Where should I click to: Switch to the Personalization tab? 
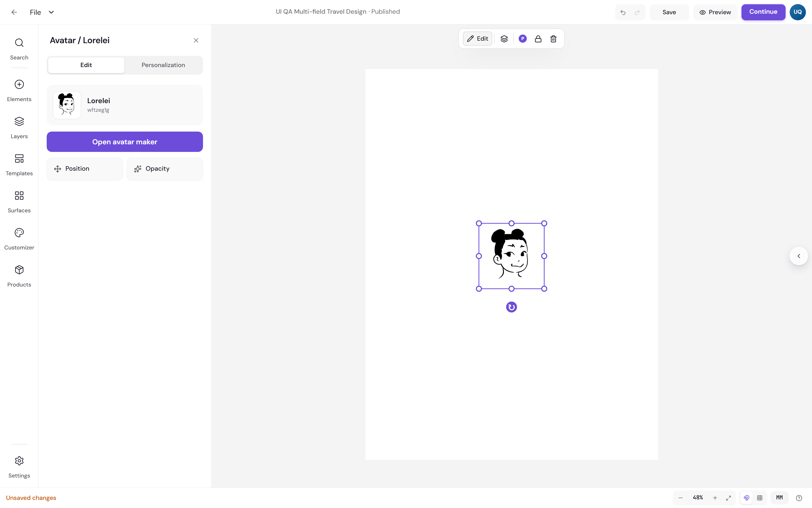(x=163, y=65)
